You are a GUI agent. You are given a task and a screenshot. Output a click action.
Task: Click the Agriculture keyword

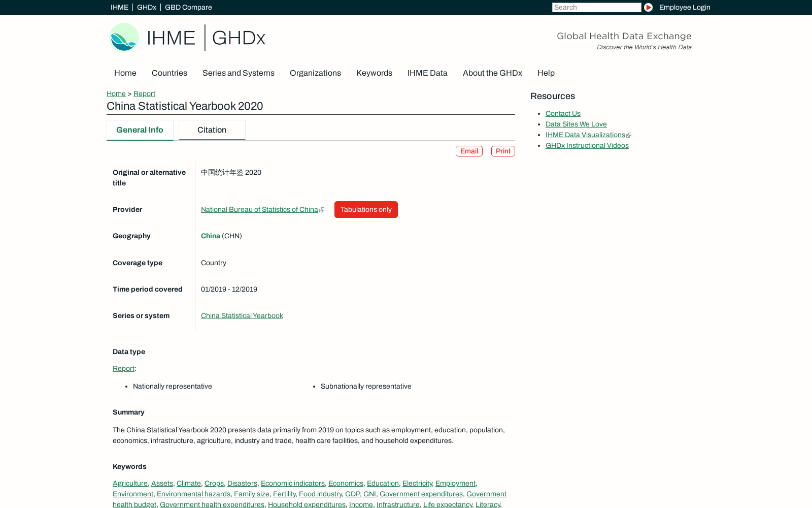(130, 484)
